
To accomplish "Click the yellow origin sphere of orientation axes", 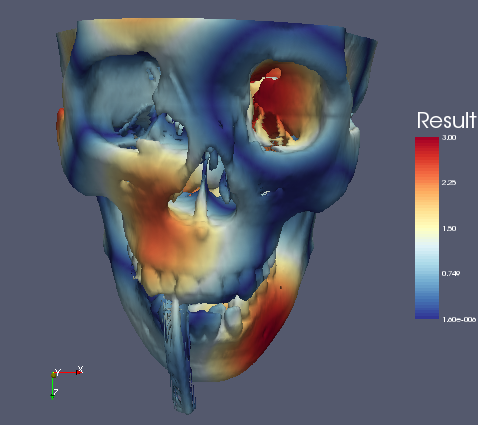I will [x=53, y=375].
